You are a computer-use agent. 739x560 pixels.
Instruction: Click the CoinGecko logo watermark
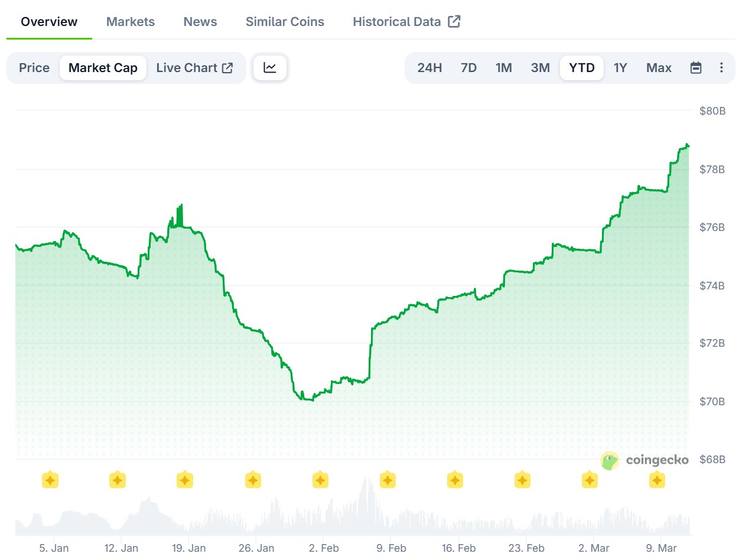click(x=644, y=460)
